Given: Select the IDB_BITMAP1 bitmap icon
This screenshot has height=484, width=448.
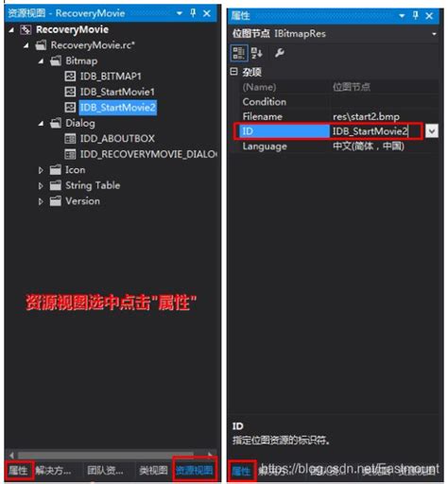Looking at the screenshot, I should click(70, 76).
